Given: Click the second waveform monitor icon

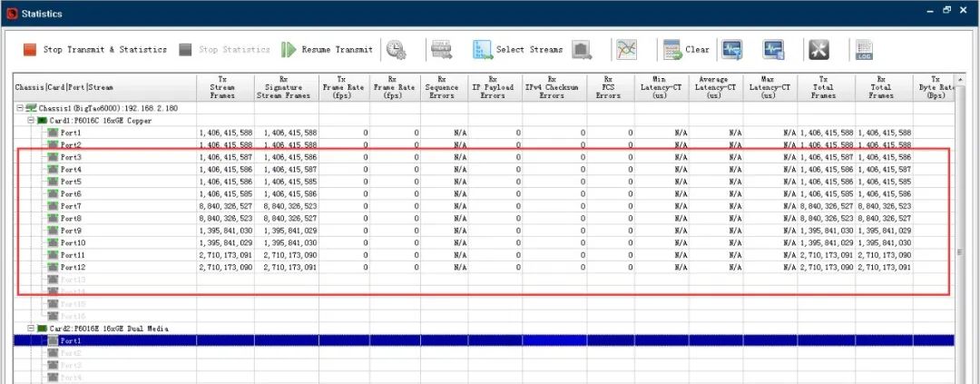Looking at the screenshot, I should coord(773,50).
